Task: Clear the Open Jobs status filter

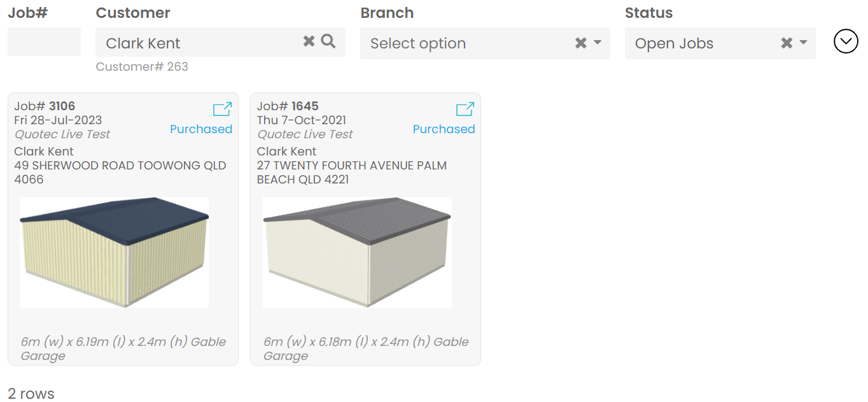Action: coord(787,43)
